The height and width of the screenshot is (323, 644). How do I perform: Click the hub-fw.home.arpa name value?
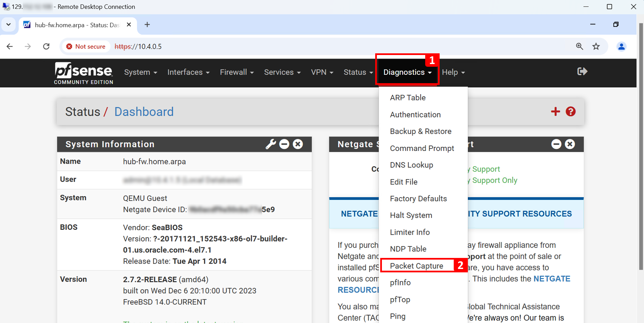[x=154, y=162]
